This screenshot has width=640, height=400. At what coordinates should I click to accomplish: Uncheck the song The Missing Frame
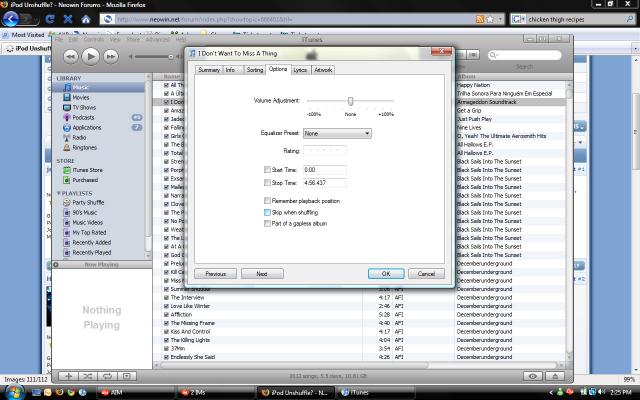(166, 323)
